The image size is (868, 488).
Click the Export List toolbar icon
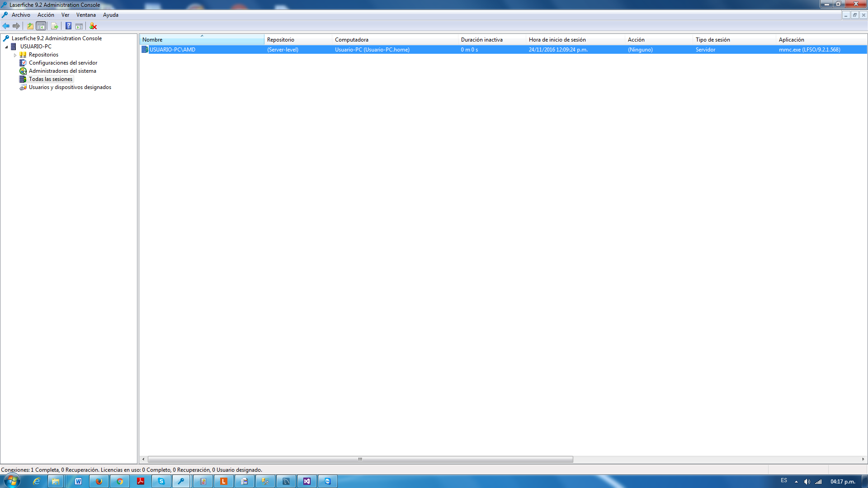(x=54, y=26)
